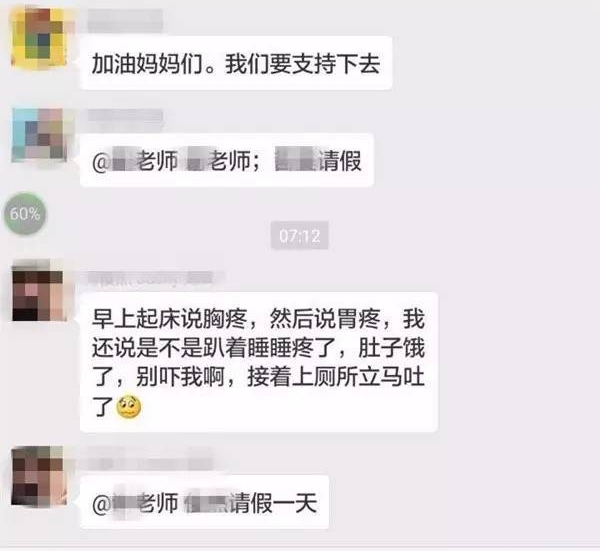Select the message bubble ending with 请假
Image resolution: width=600 pixels, height=551 pixels.
(227, 160)
